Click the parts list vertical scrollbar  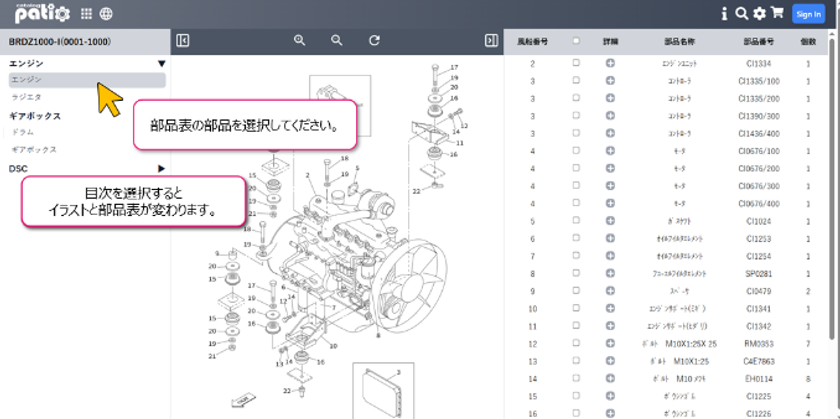[x=835, y=200]
